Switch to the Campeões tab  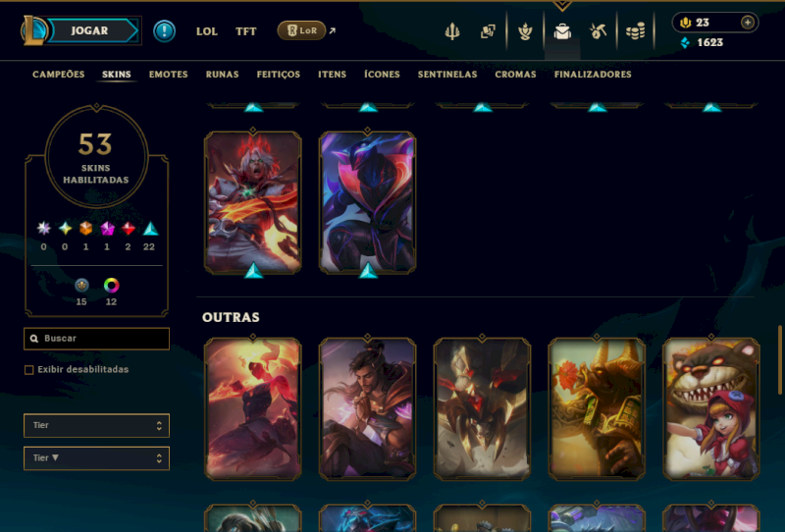click(x=59, y=75)
